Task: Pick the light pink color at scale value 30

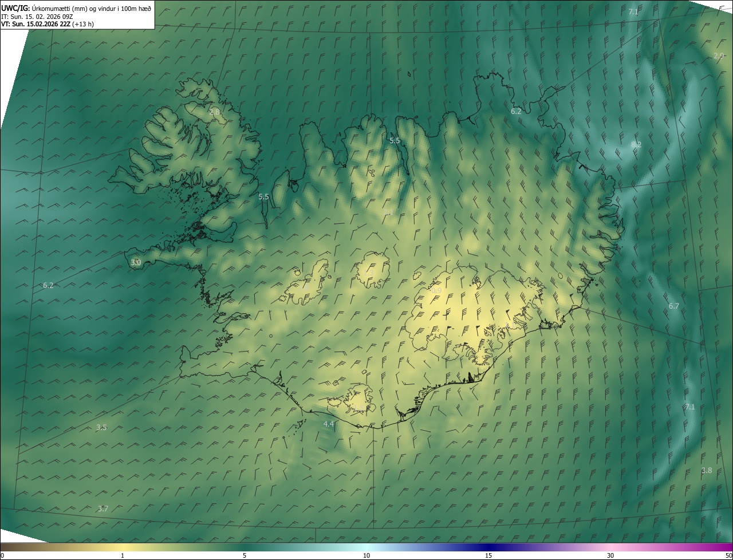Action: coord(610,547)
